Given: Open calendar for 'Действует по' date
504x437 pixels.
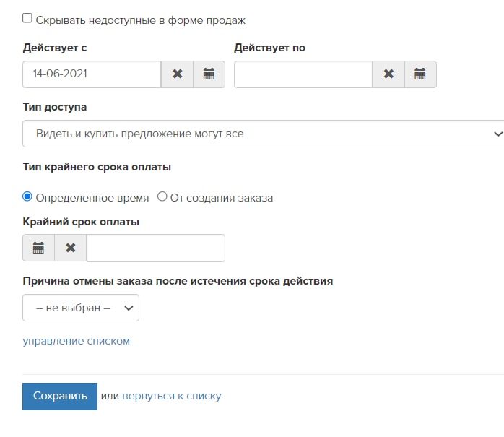Looking at the screenshot, I should pyautogui.click(x=420, y=74).
